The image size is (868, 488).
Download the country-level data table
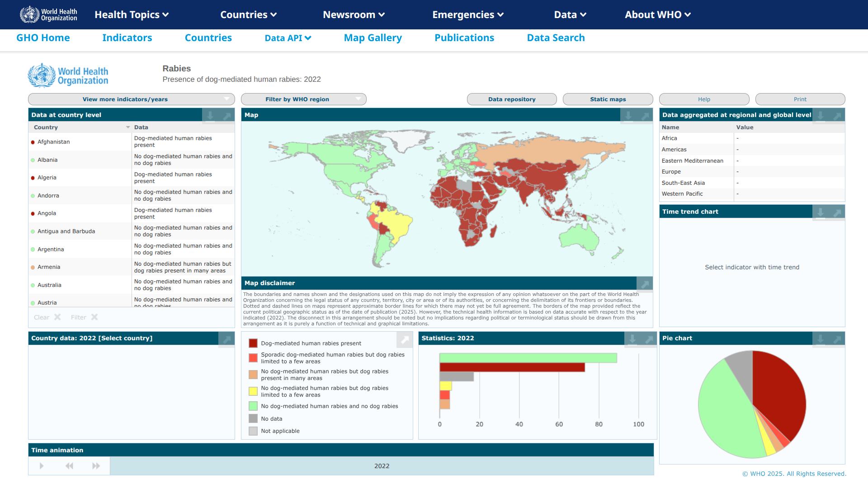click(x=210, y=116)
